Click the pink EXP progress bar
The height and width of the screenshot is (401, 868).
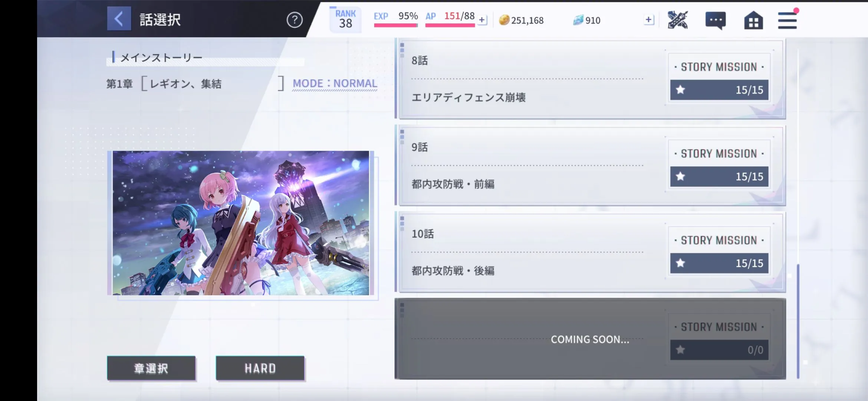(396, 25)
